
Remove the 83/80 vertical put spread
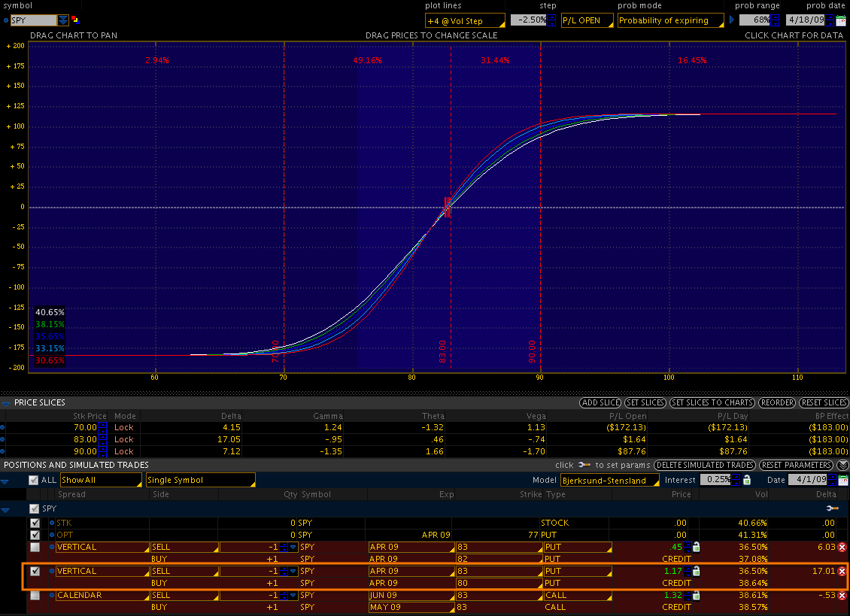pyautogui.click(x=842, y=572)
